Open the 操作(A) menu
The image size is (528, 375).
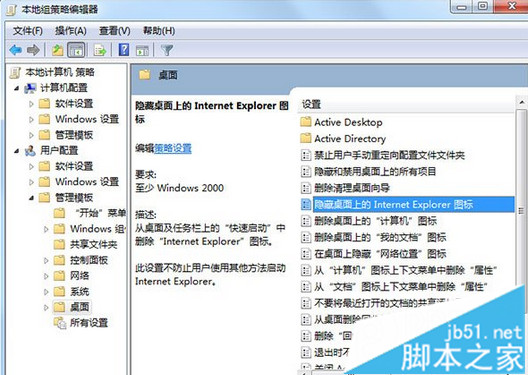click(x=71, y=31)
